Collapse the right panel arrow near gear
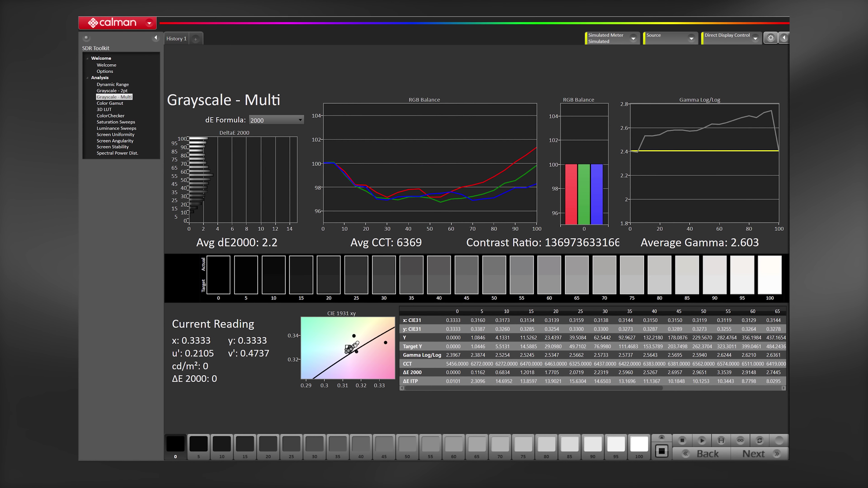This screenshot has height=488, width=868. tap(784, 38)
